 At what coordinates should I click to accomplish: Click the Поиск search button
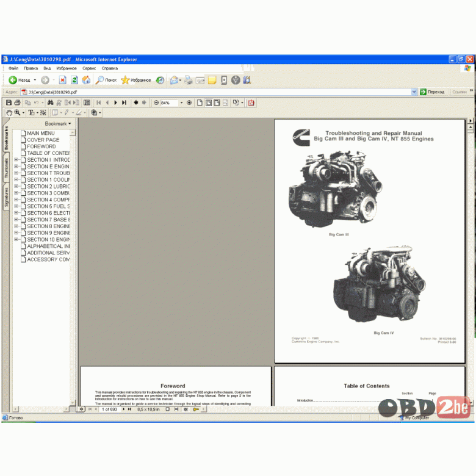click(106, 80)
